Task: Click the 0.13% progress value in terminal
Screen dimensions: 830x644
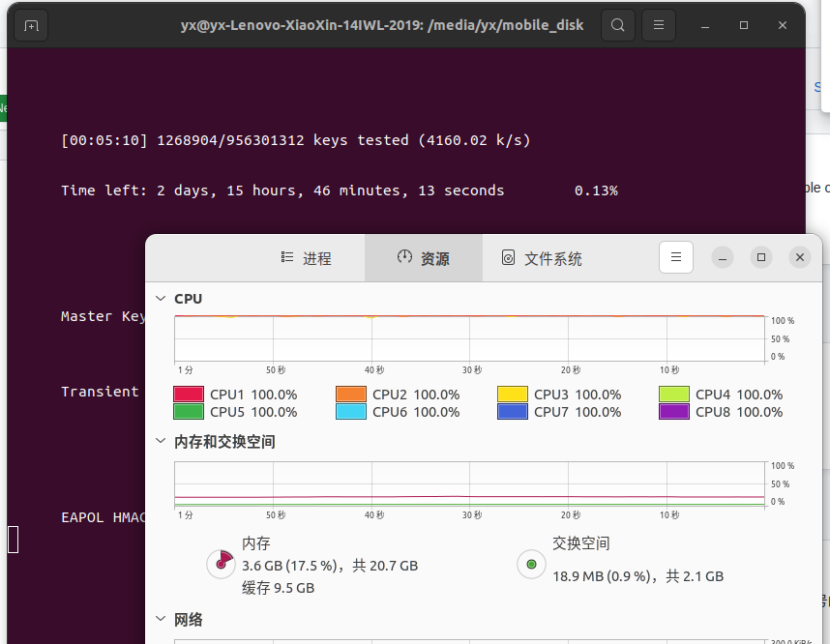Action: [596, 190]
